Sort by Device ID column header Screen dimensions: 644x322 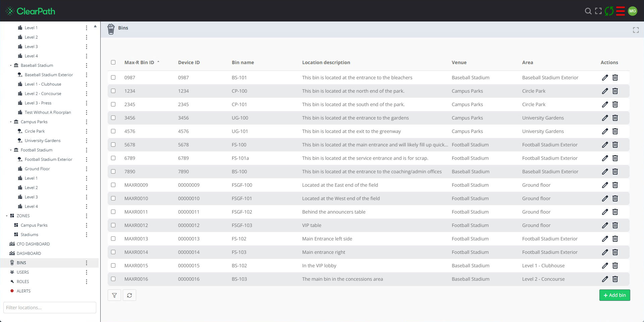click(x=189, y=62)
